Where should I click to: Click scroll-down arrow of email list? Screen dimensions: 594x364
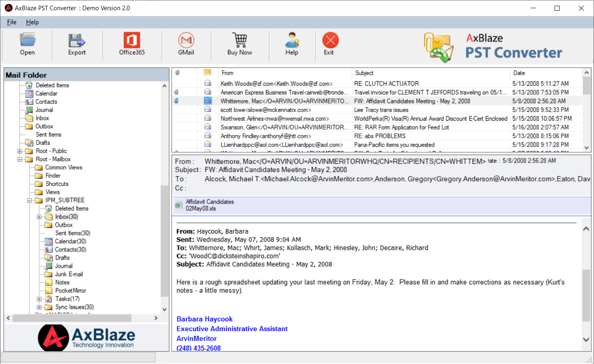(x=587, y=148)
